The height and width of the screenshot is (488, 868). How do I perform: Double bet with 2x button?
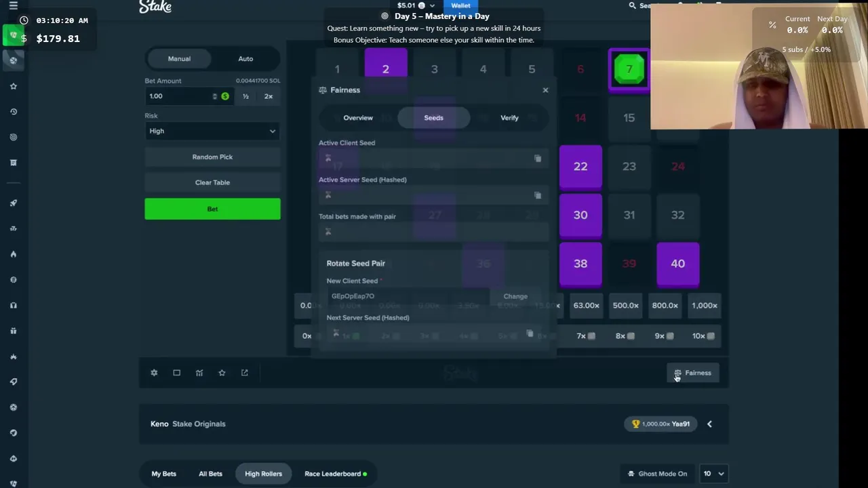[269, 96]
